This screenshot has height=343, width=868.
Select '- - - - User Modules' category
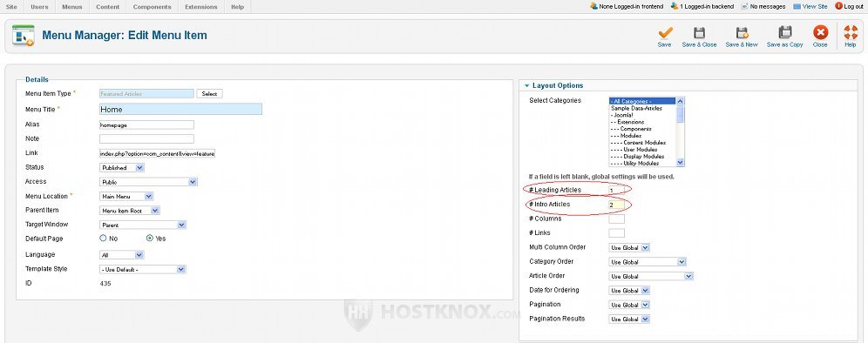click(642, 150)
